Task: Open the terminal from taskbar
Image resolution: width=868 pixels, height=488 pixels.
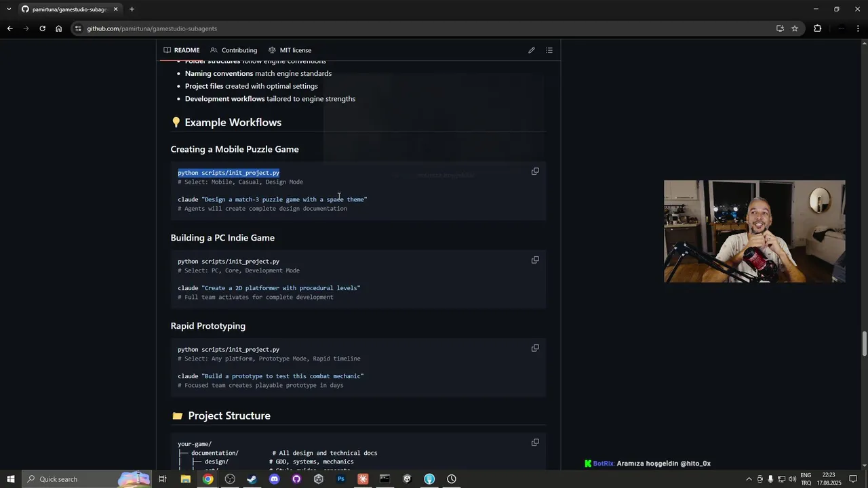Action: pyautogui.click(x=384, y=479)
